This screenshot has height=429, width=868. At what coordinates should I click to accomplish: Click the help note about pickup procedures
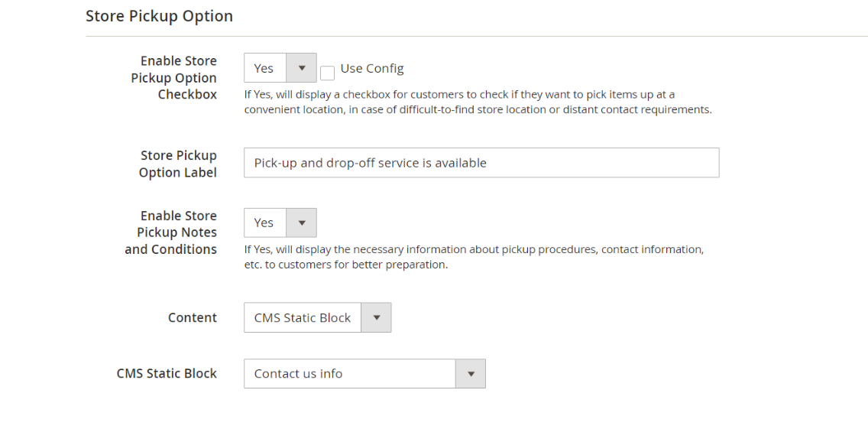coord(474,257)
